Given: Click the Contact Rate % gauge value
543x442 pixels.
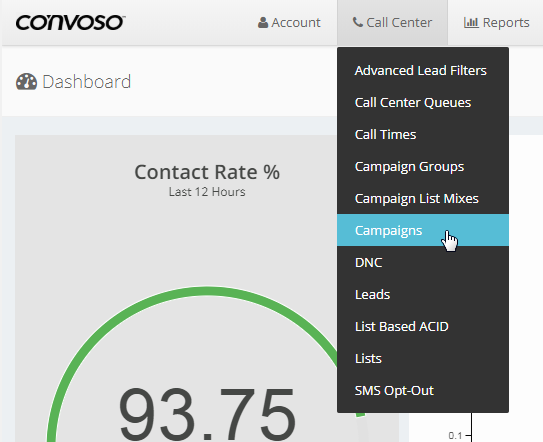Looking at the screenshot, I should click(x=207, y=415).
